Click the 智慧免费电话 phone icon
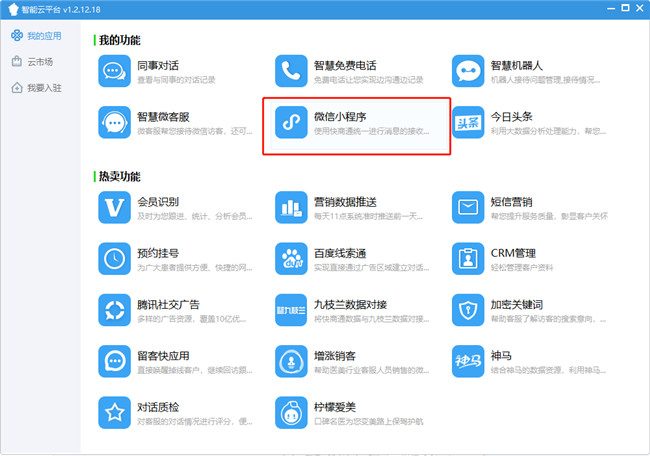Image resolution: width=650 pixels, height=456 pixels. [x=292, y=70]
